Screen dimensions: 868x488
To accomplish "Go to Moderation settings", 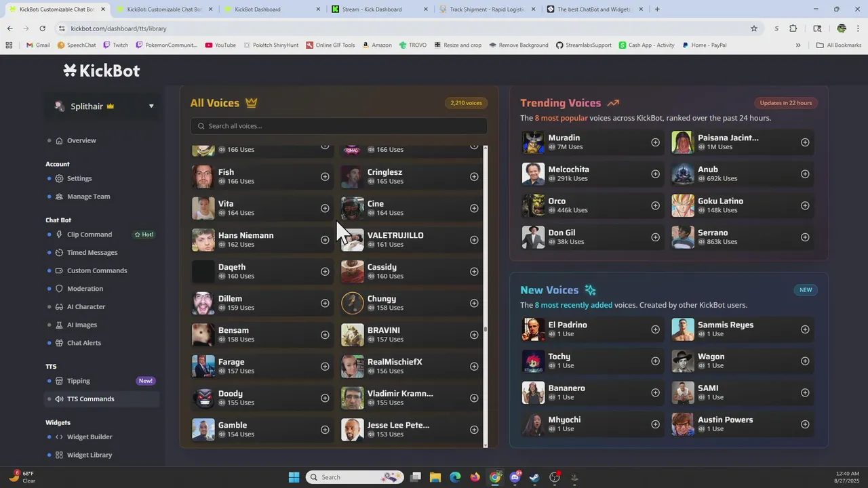I will click(x=85, y=289).
